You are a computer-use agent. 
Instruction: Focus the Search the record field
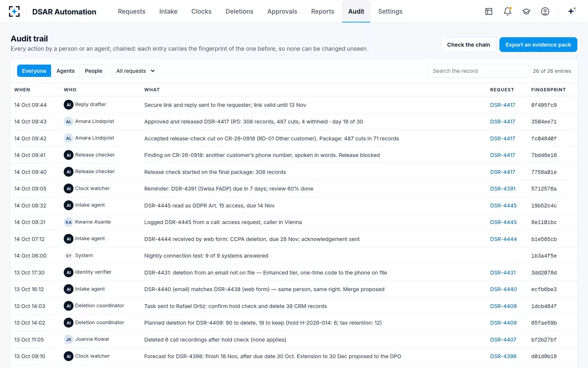click(x=478, y=71)
